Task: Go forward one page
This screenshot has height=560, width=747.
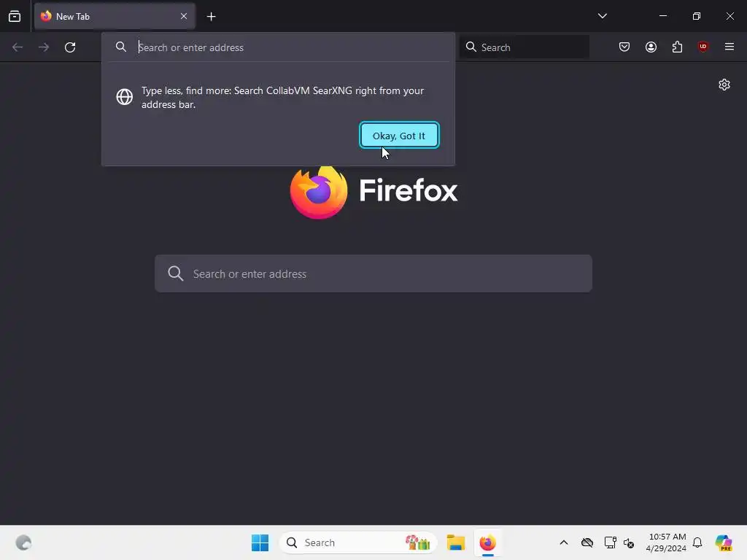Action: pyautogui.click(x=44, y=47)
